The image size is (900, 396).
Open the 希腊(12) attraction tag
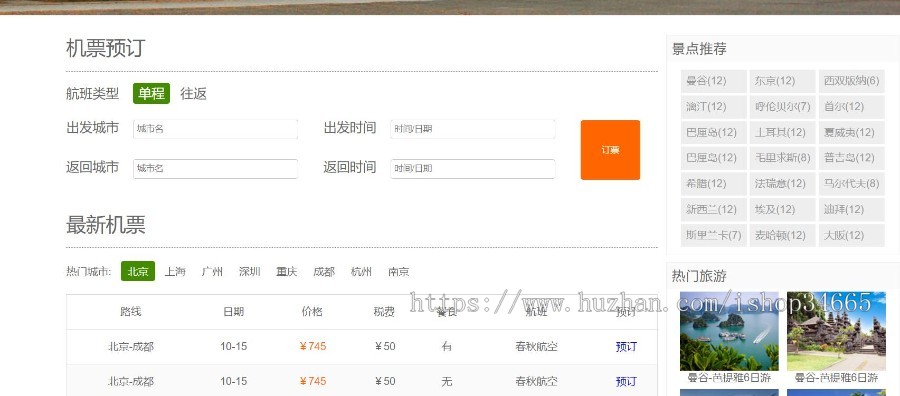(x=713, y=184)
